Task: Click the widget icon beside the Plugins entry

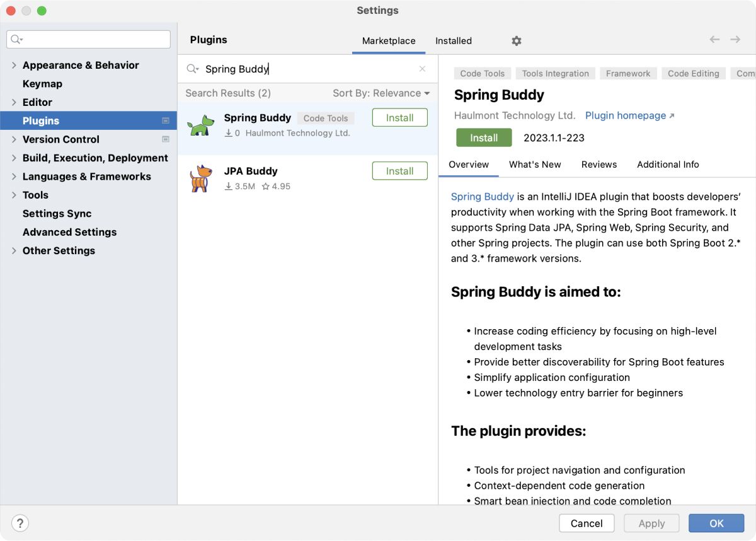Action: tap(166, 120)
